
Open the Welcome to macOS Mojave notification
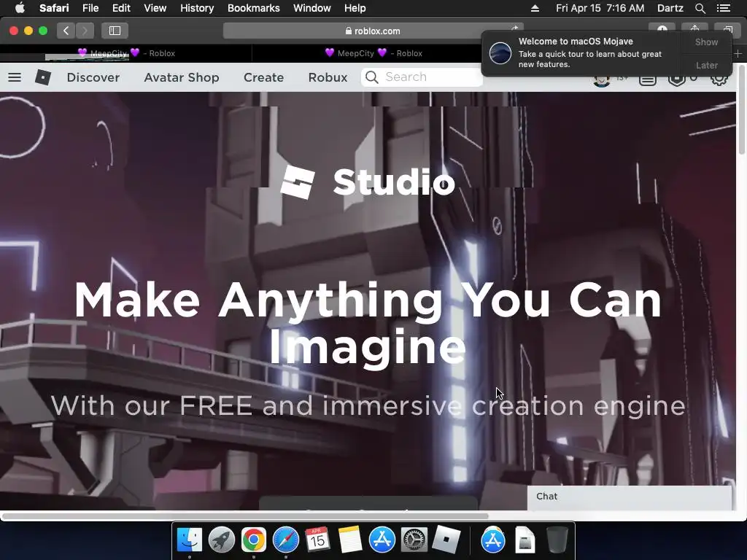(x=581, y=53)
